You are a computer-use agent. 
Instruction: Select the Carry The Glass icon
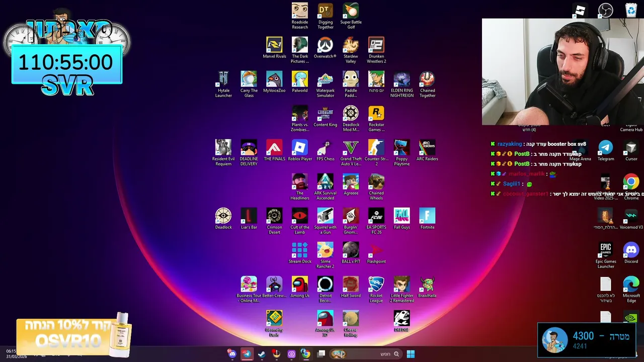(x=249, y=84)
